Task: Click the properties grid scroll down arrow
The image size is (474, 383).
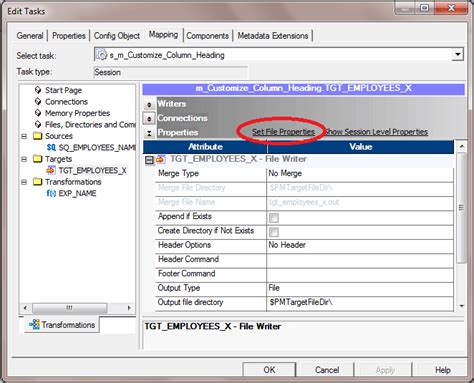Action: coord(461,306)
